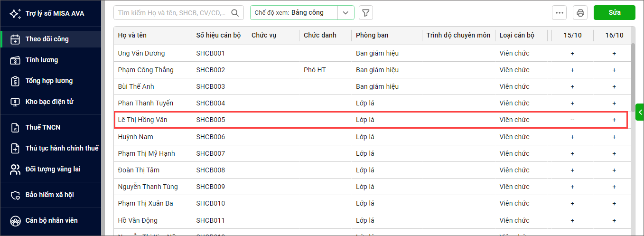Viewport: 644px width, 236px height.
Task: Click the search magnifier icon
Action: (234, 13)
